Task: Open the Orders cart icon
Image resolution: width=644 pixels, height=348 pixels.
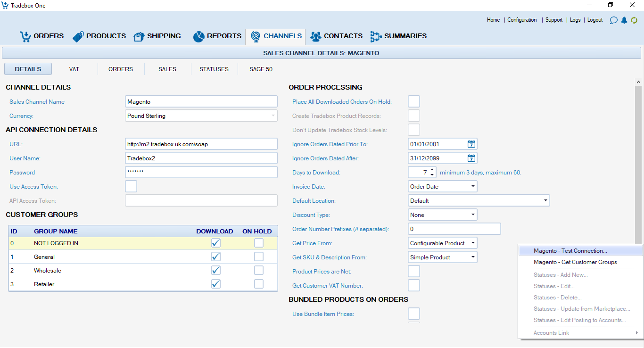Action: tap(25, 36)
